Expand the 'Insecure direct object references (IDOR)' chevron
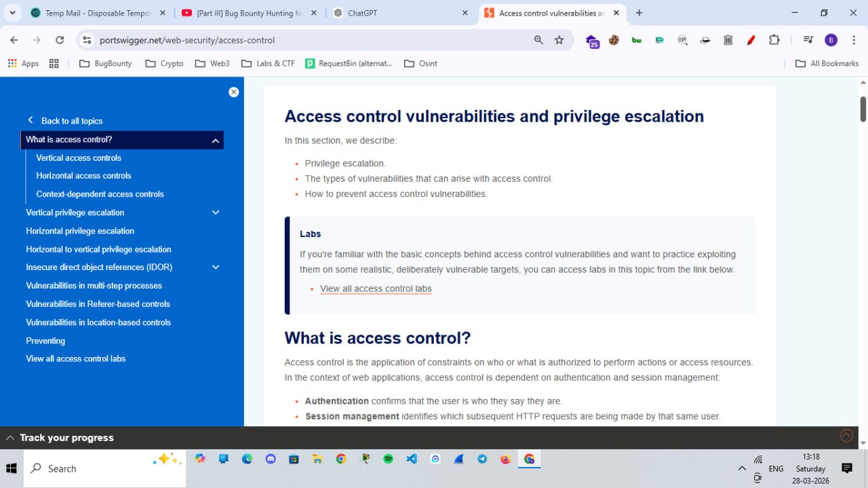The width and height of the screenshot is (868, 488). [x=216, y=267]
